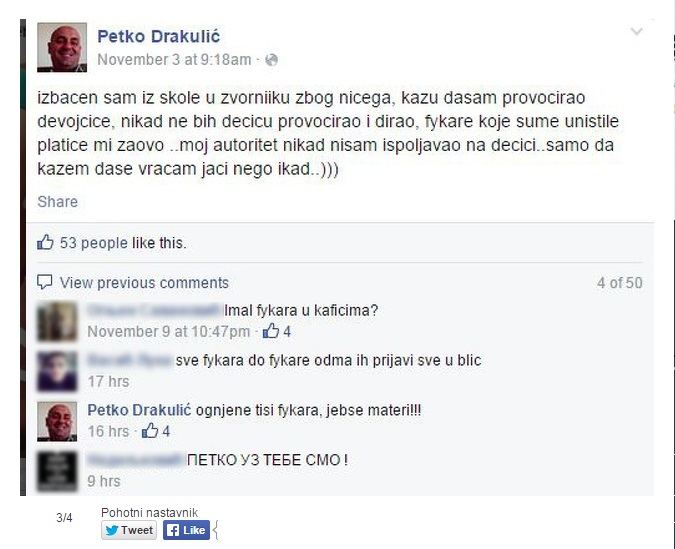Open the post options chevron dropdown

[x=636, y=31]
